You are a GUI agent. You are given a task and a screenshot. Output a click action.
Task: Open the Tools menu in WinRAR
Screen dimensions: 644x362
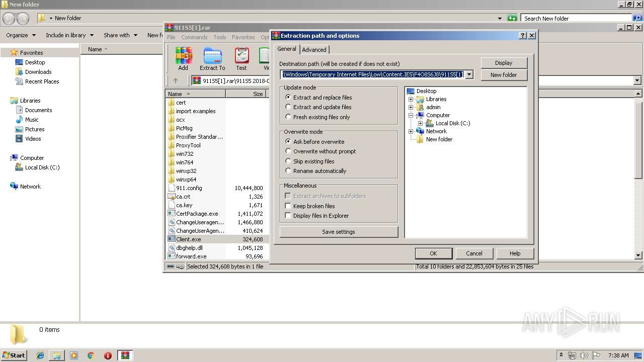(220, 37)
